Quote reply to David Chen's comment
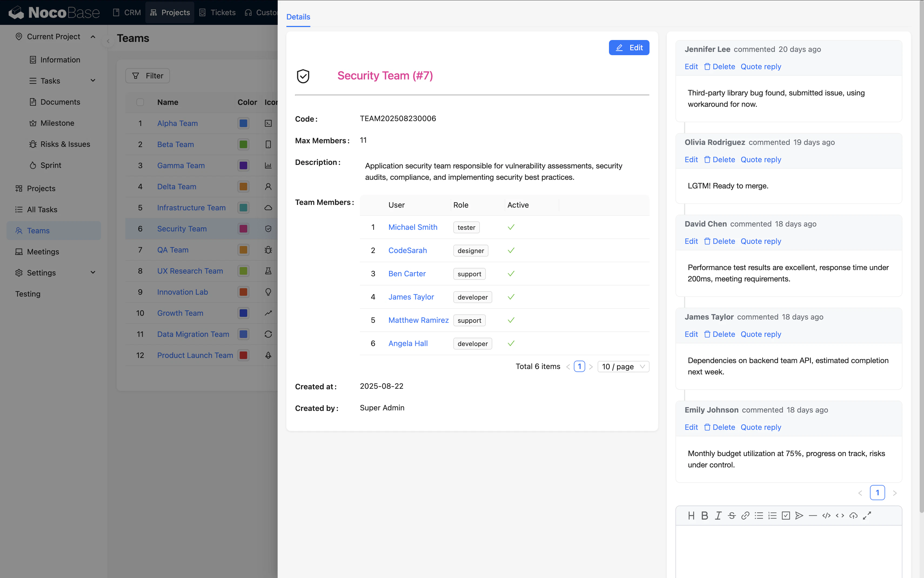Screen dimensions: 924x578 [761, 241]
